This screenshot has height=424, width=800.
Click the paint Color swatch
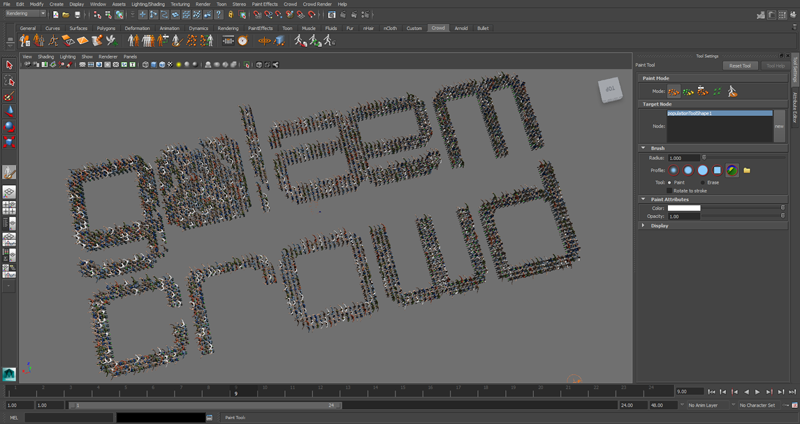tap(684, 208)
